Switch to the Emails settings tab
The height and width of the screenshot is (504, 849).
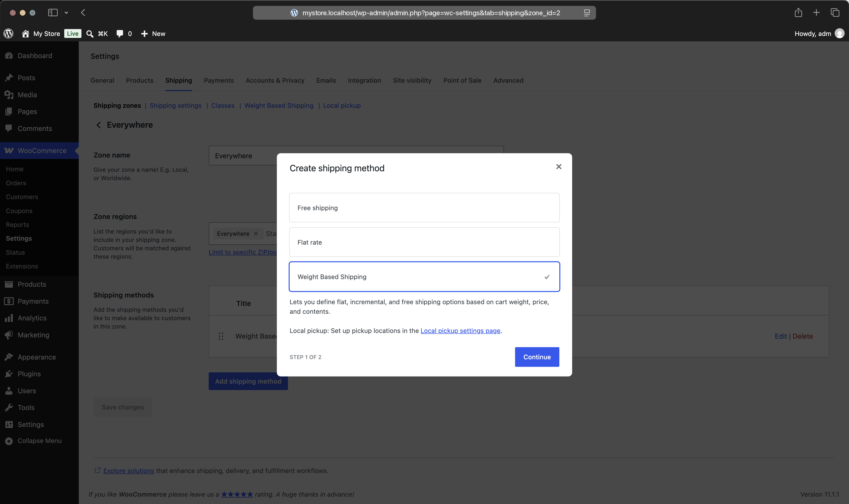click(326, 80)
